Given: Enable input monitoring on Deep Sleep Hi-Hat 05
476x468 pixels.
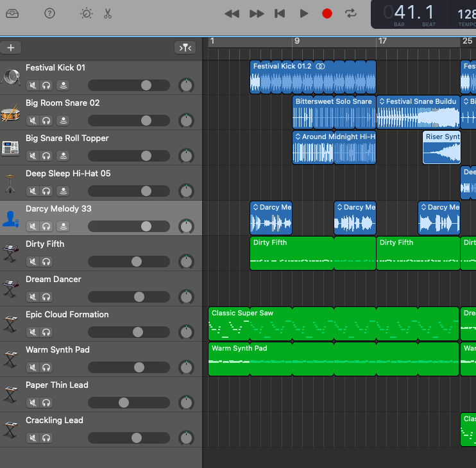Looking at the screenshot, I should tap(63, 191).
